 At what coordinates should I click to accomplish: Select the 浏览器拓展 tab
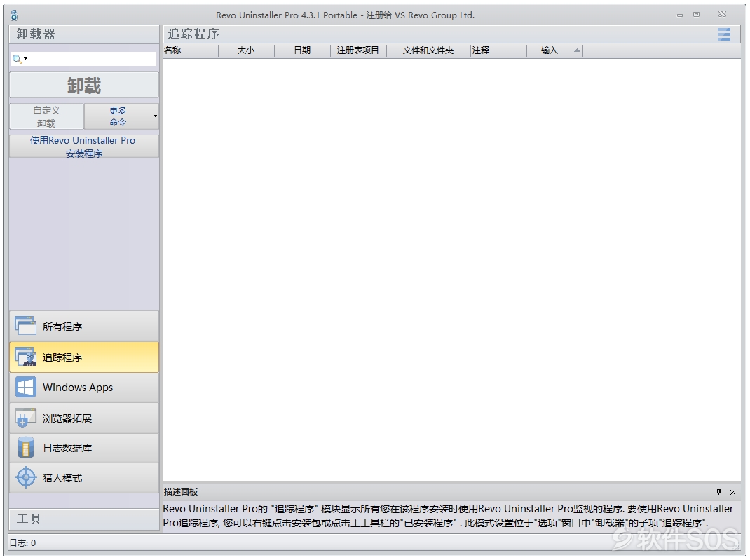pos(84,418)
